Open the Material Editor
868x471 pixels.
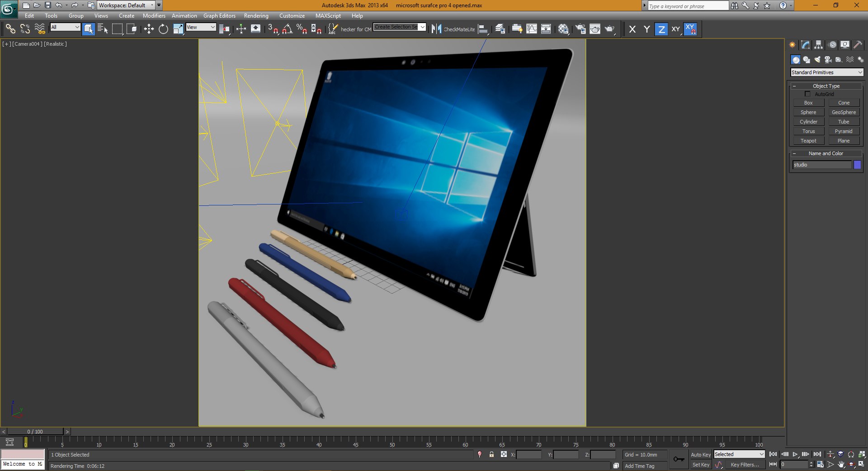point(563,29)
